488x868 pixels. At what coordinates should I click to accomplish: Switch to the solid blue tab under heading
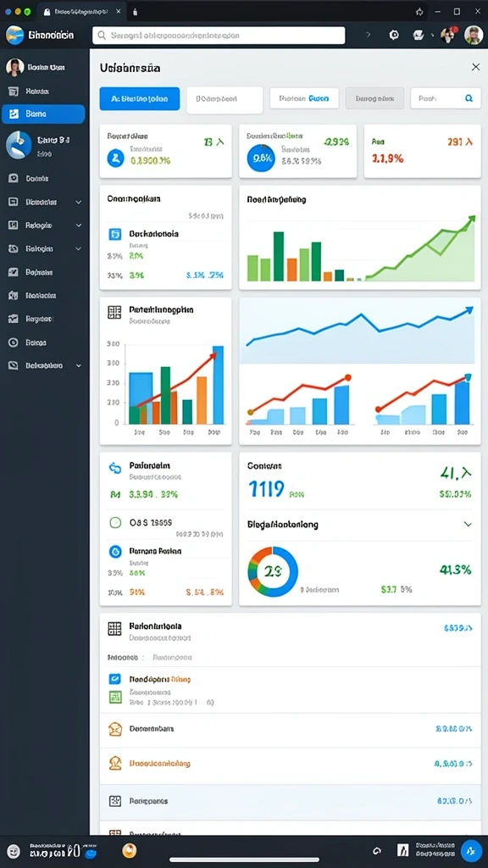point(140,98)
